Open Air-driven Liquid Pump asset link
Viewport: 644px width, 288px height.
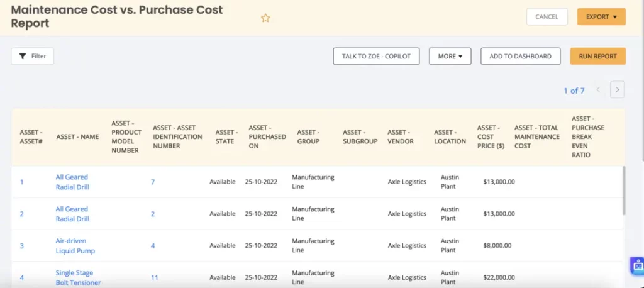72,246
